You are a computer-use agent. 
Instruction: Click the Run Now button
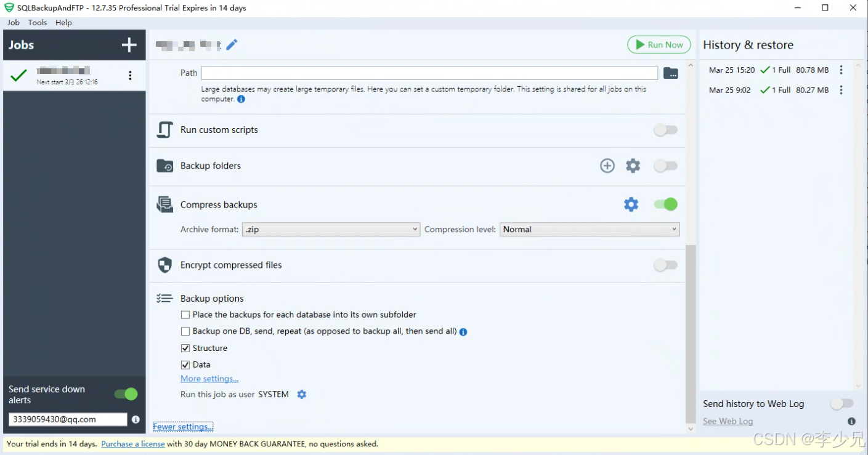tap(659, 45)
